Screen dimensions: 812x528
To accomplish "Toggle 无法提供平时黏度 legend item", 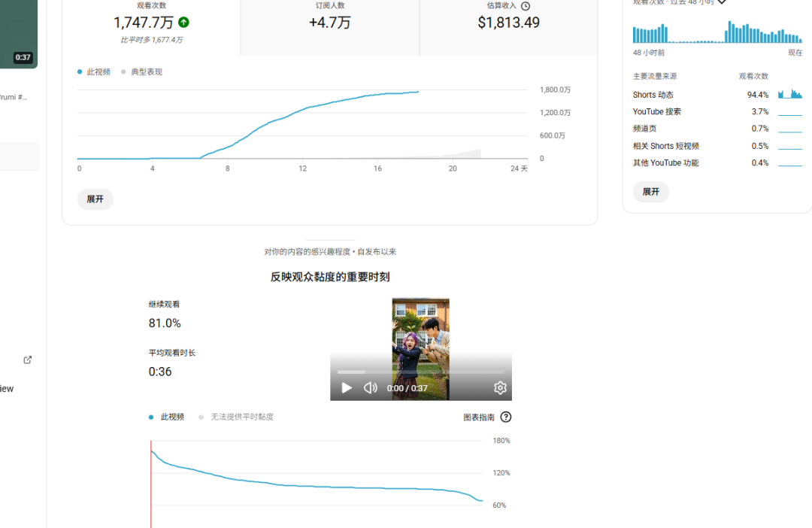I will click(x=236, y=417).
